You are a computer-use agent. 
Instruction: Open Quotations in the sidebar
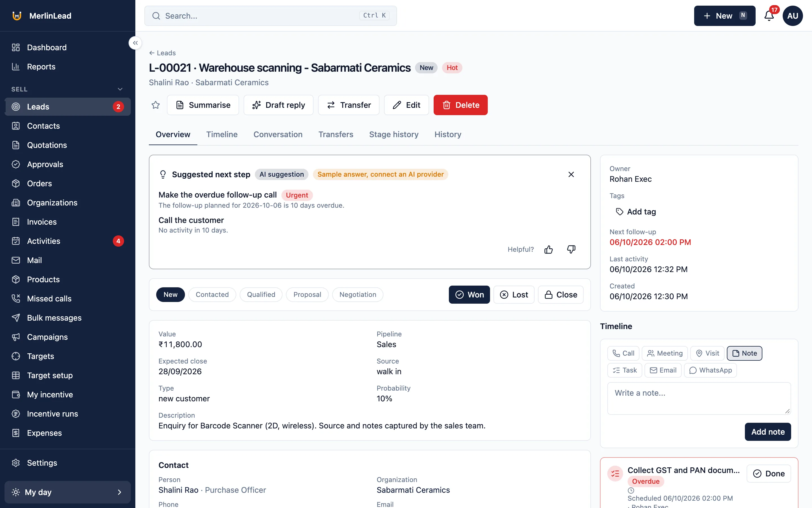[x=68, y=145]
